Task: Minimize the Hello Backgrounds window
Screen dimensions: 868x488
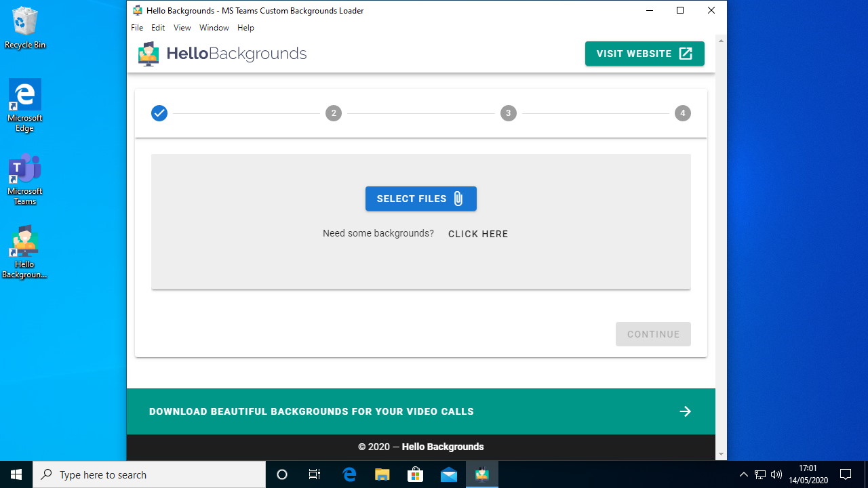Action: coord(650,10)
